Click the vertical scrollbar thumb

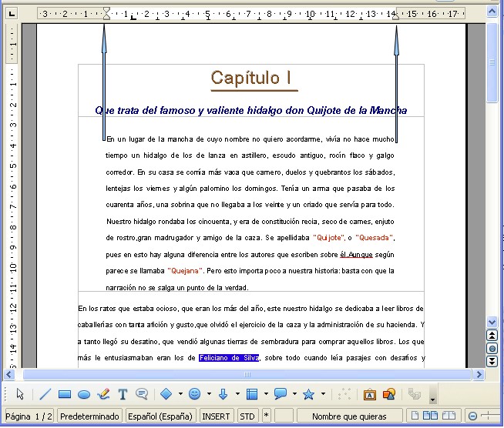492,62
